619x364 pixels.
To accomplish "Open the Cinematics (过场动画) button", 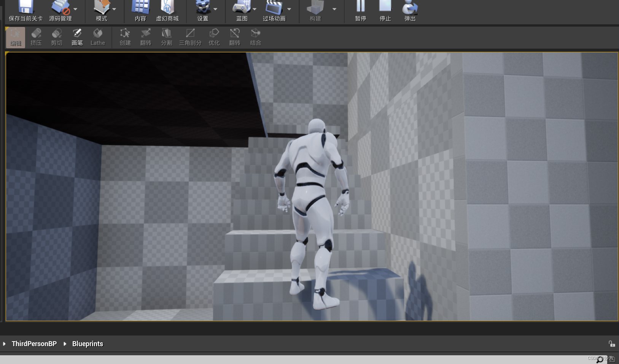I will point(274,11).
